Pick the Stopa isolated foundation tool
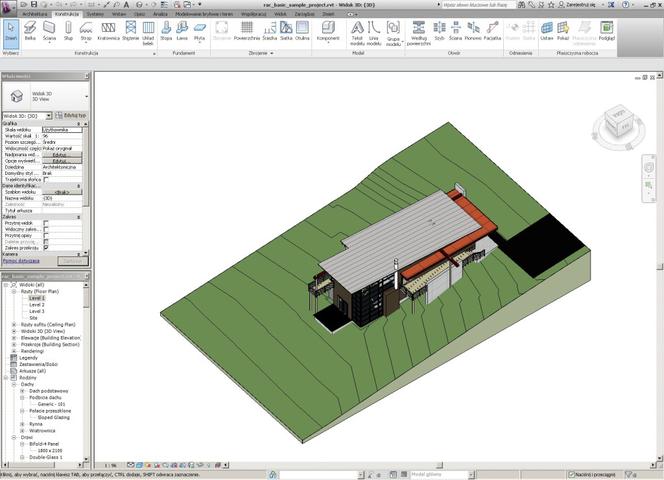The image size is (664, 480). tap(166, 31)
